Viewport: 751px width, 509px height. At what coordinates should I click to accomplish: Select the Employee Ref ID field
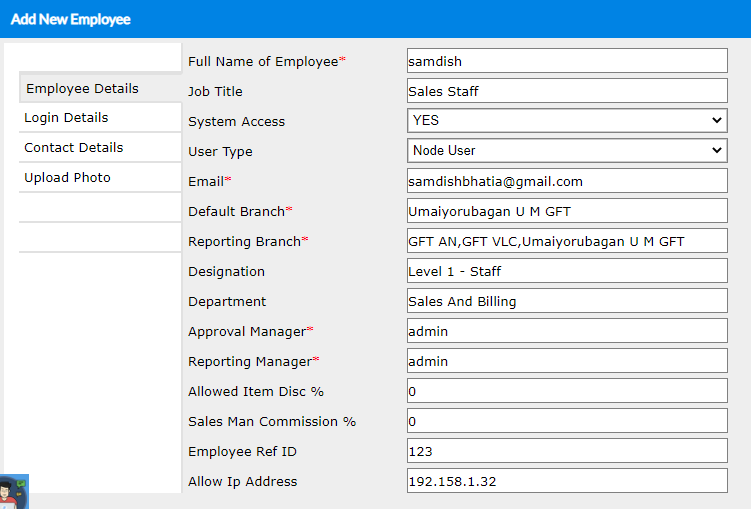pyautogui.click(x=567, y=451)
